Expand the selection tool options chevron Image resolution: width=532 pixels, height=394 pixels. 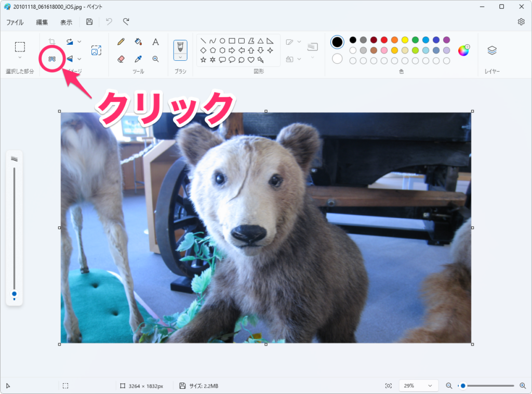20,58
